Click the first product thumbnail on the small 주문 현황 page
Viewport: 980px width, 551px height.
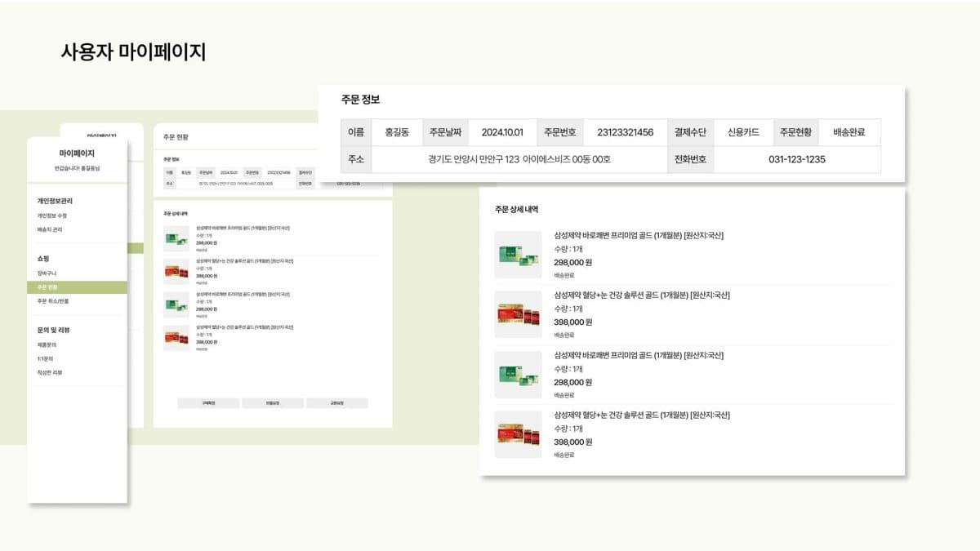[x=176, y=238]
